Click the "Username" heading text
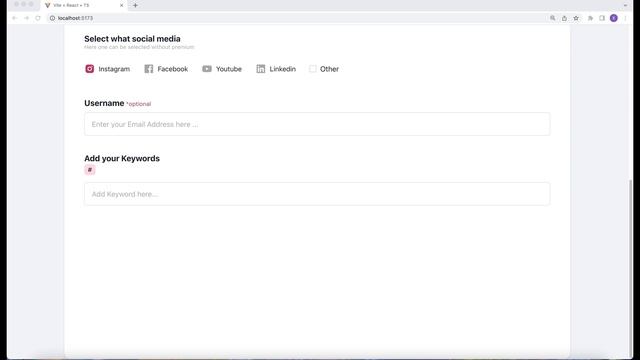Viewport: 640px width, 360px height. point(104,103)
